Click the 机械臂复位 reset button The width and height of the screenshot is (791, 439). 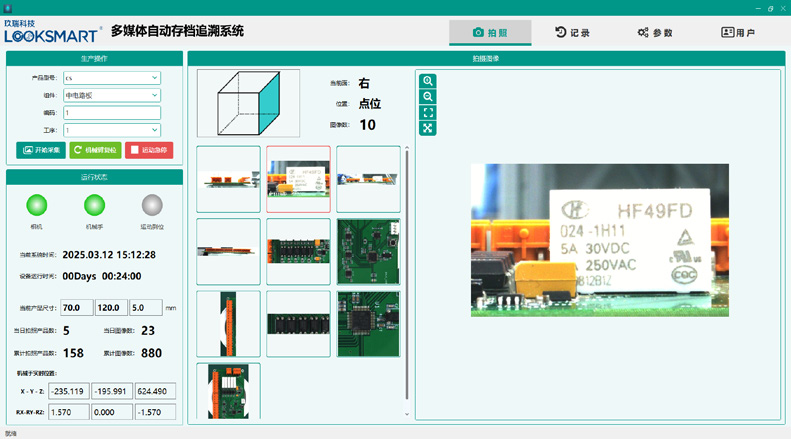click(95, 150)
